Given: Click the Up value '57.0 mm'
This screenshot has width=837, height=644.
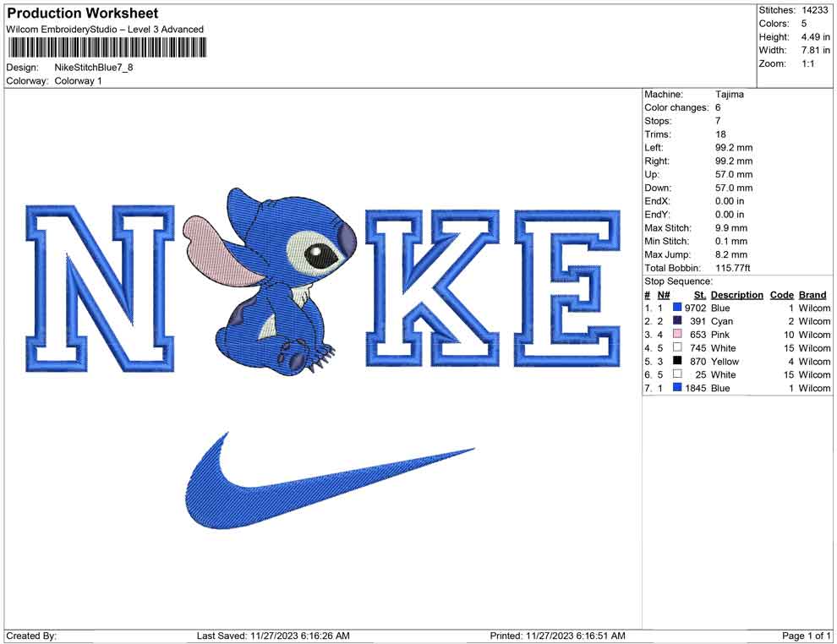Looking at the screenshot, I should tap(734, 174).
